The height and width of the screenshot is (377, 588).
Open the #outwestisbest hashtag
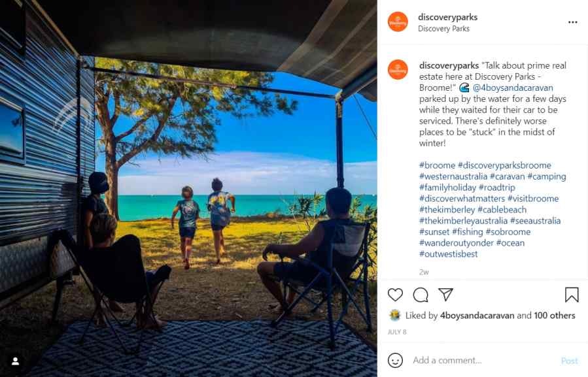point(449,254)
